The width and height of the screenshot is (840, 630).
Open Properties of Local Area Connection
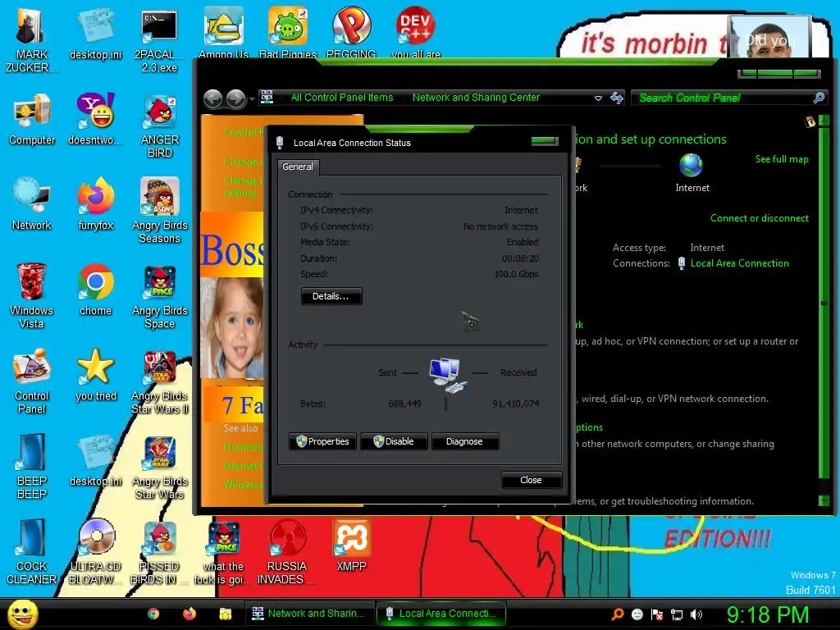(322, 441)
